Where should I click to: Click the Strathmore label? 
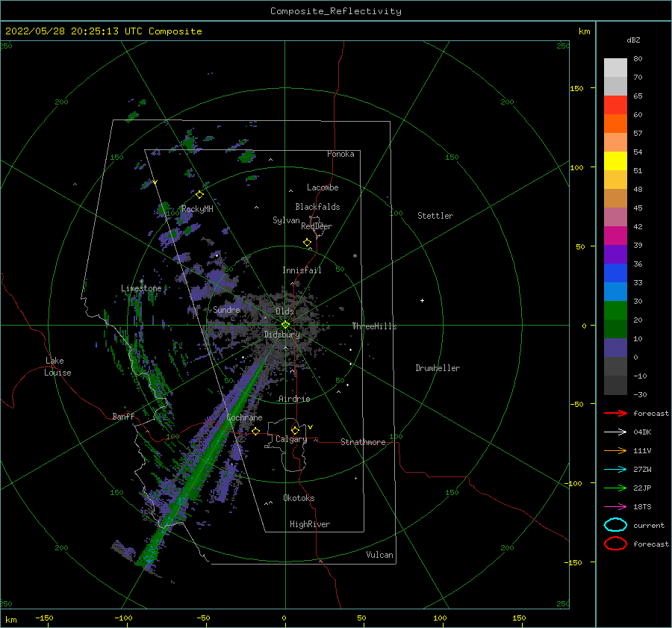coord(363,442)
